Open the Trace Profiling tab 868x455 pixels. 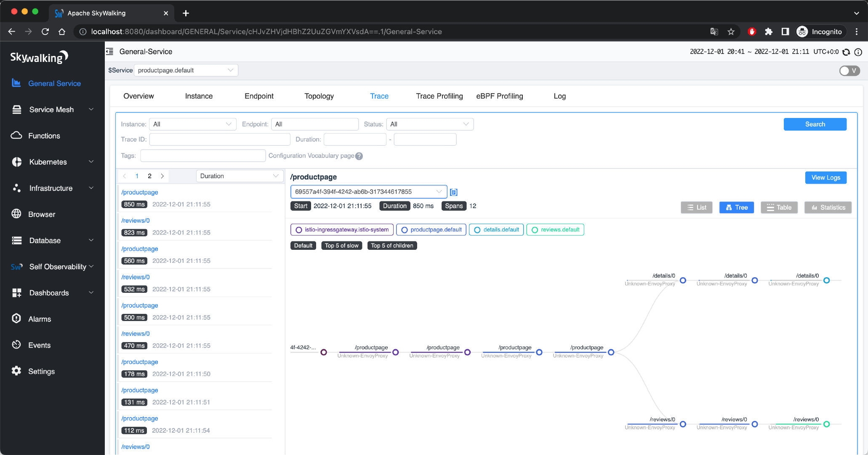(x=439, y=96)
